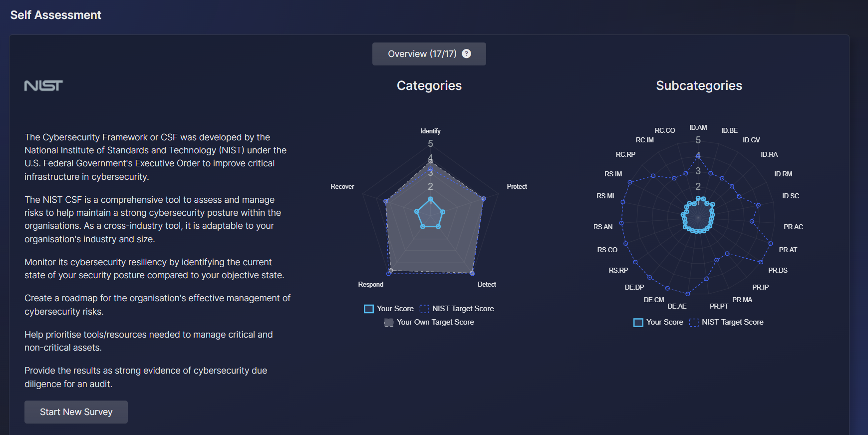Viewport: 868px width, 435px height.
Task: Click the ID.AM target point on Subcategories radar
Action: coord(698,156)
